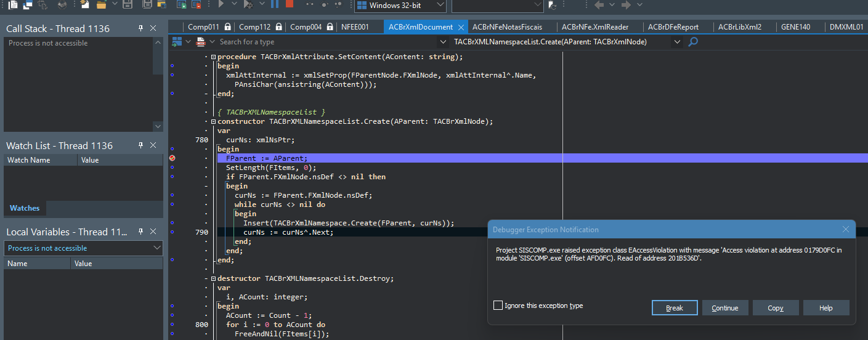Navigate forward with right arrow icon

(x=626, y=5)
